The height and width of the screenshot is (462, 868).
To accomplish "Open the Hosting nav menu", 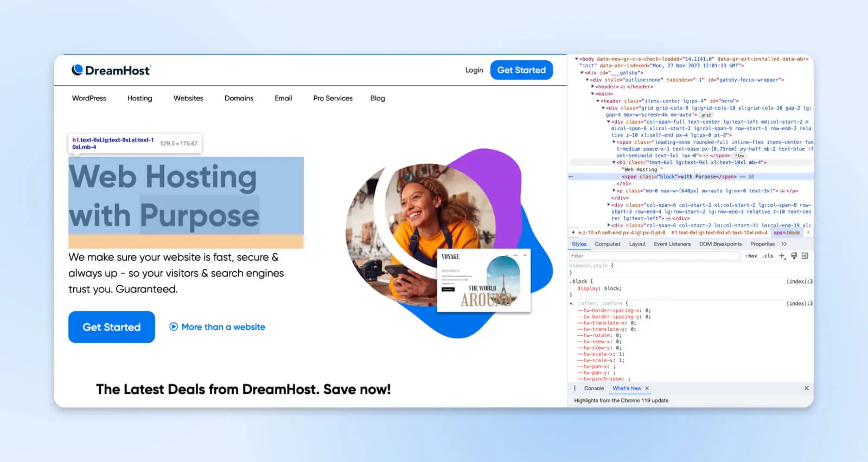I will pyautogui.click(x=139, y=98).
